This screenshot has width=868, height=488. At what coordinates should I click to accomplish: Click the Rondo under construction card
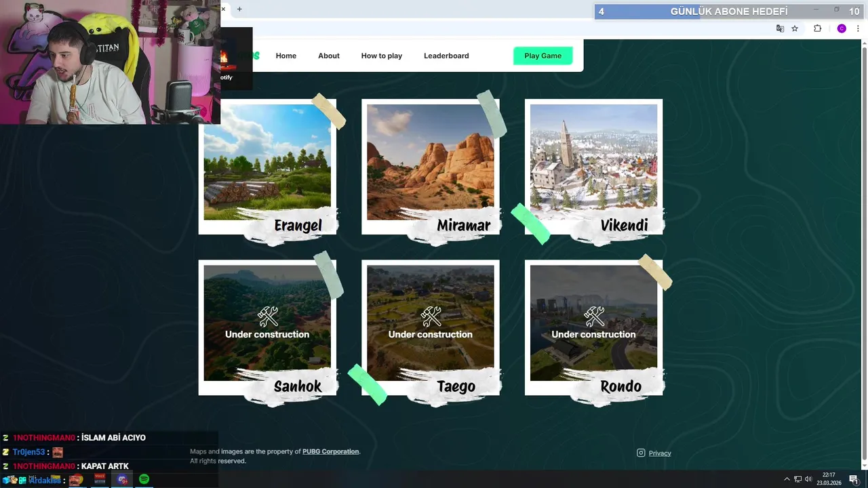[x=593, y=327]
